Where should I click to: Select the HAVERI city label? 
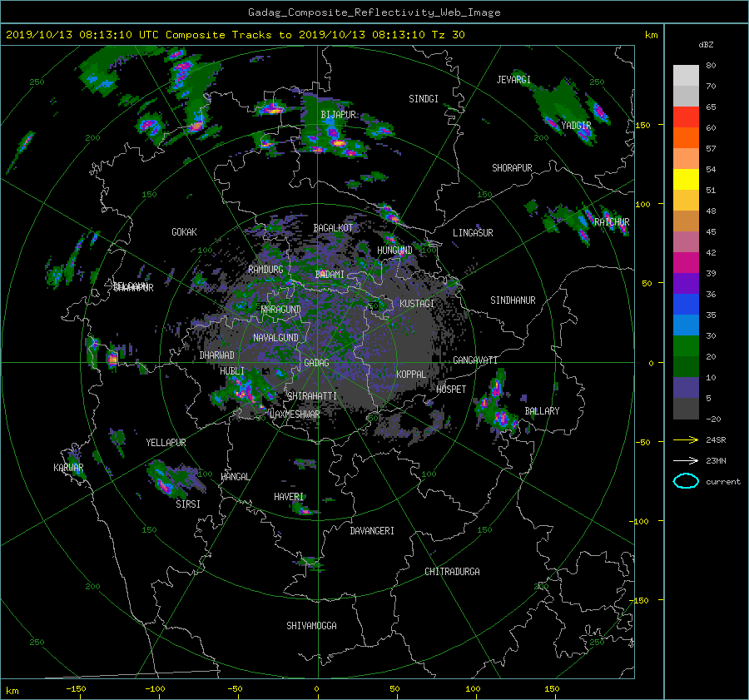click(289, 497)
